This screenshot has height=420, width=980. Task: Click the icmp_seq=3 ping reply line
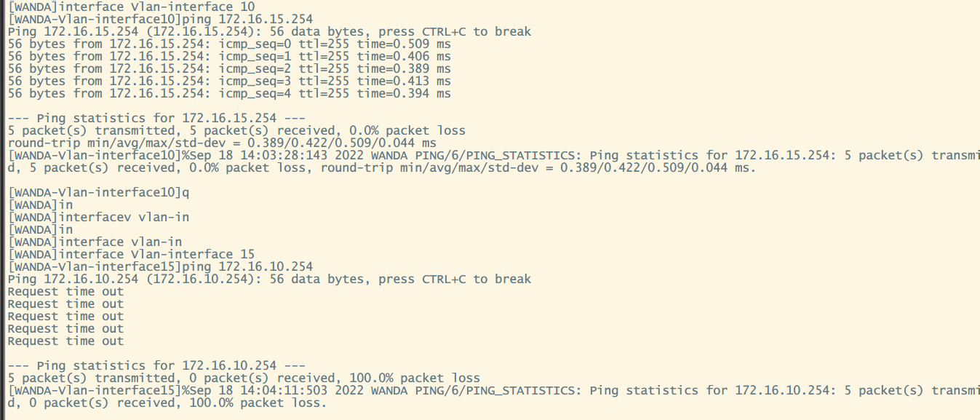(x=229, y=81)
